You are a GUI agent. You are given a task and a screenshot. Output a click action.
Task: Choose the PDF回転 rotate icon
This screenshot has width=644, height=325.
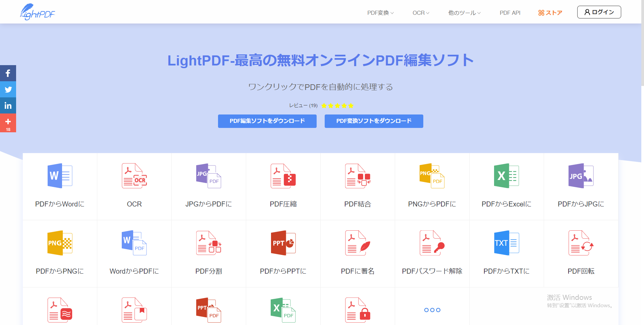pos(581,243)
